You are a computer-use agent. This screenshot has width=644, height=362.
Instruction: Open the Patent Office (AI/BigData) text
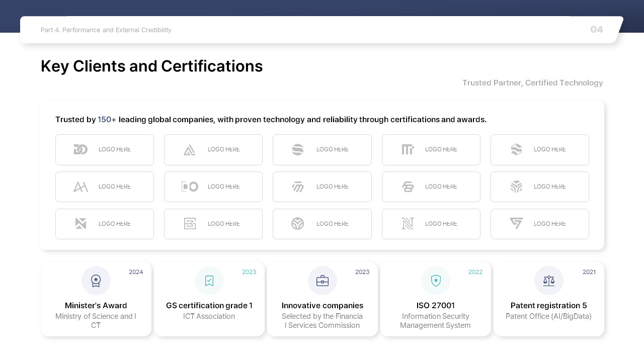pos(549,316)
